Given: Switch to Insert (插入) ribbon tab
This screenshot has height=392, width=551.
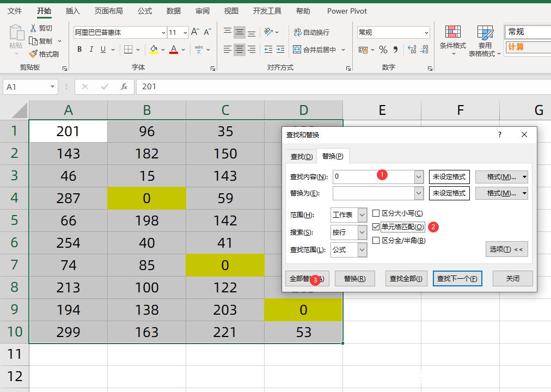Looking at the screenshot, I should [73, 11].
